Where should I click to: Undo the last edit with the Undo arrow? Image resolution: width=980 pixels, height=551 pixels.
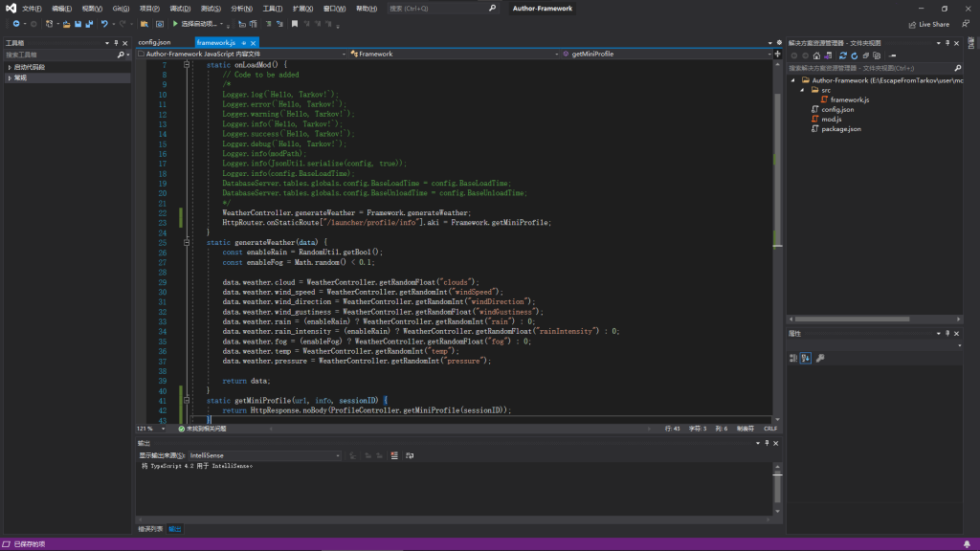104,24
